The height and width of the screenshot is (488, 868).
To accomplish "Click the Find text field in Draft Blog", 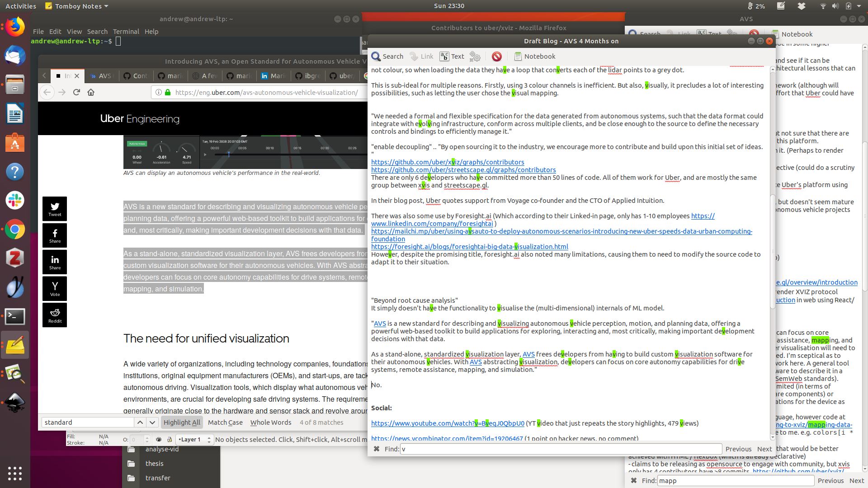I will click(561, 449).
